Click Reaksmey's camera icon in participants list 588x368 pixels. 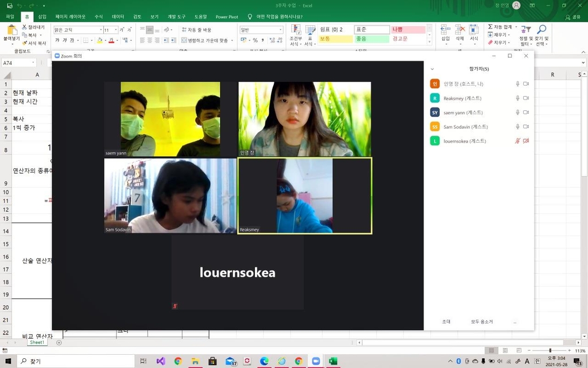click(525, 98)
